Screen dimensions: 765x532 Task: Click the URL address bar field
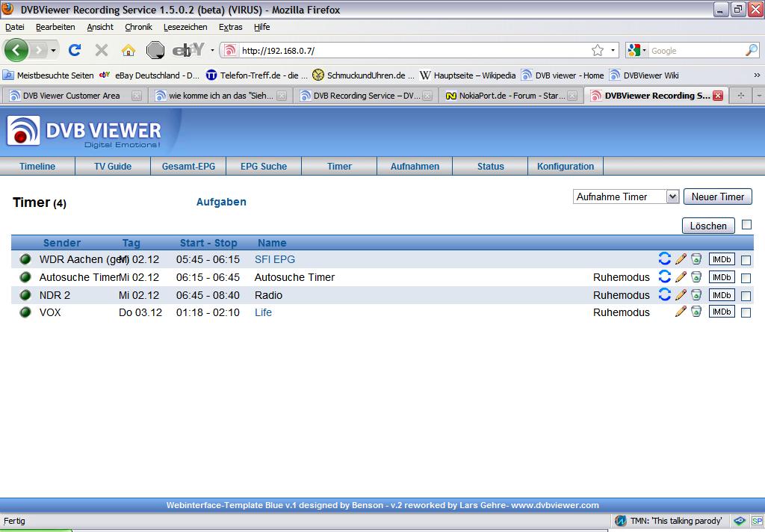pos(411,51)
